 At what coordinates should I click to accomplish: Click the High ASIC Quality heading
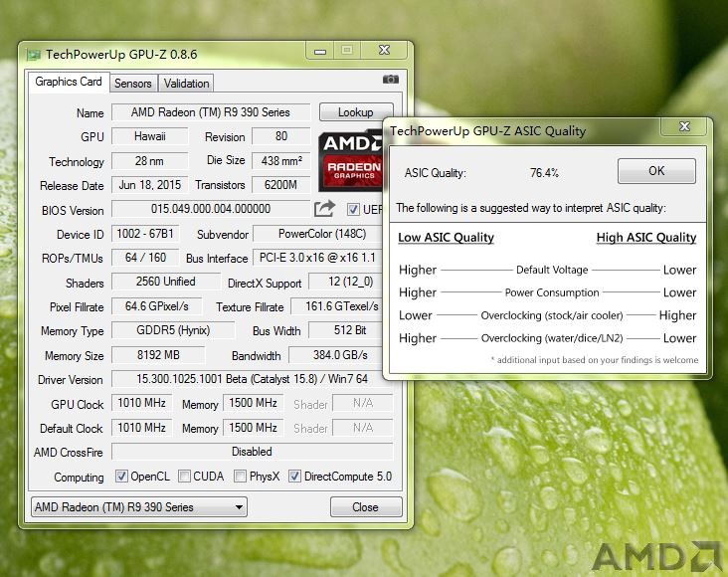coord(646,238)
